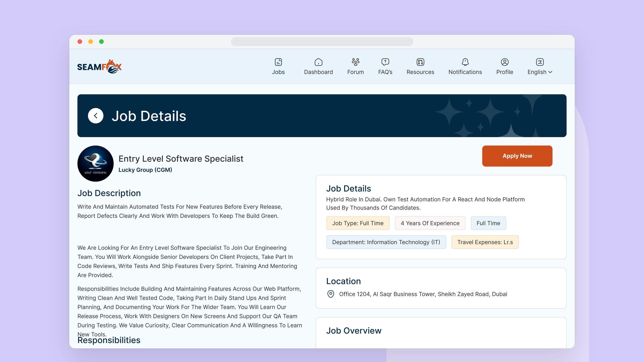644x362 pixels.
Task: Open Profile user icon
Action: [x=504, y=62]
